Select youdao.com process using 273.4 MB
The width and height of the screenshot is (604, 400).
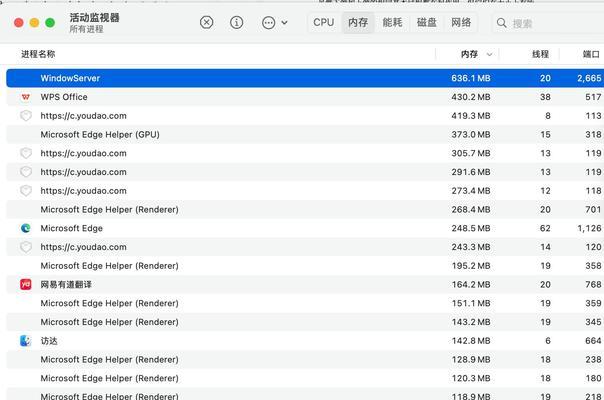(83, 191)
